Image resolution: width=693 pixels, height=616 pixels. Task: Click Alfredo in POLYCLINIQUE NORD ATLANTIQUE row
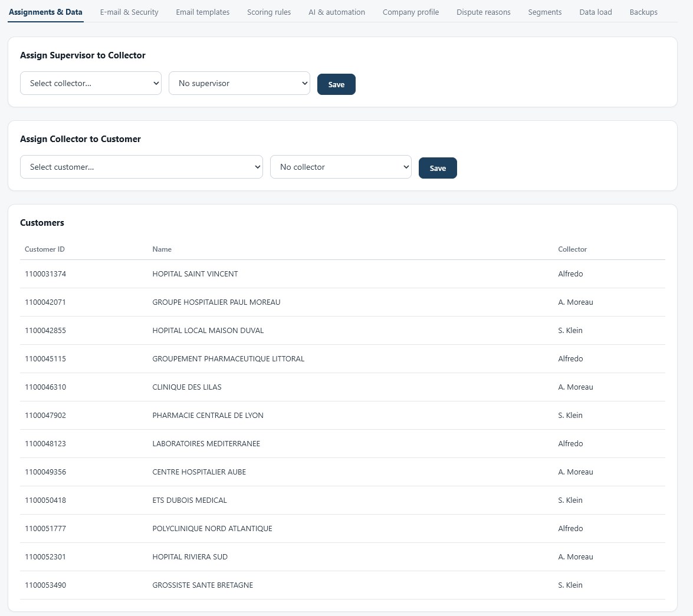point(570,528)
